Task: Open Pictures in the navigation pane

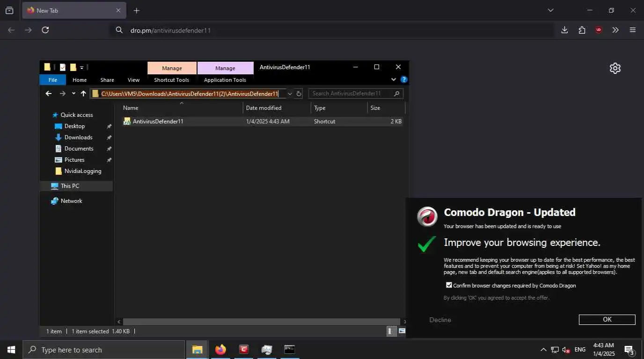Action: (74, 160)
